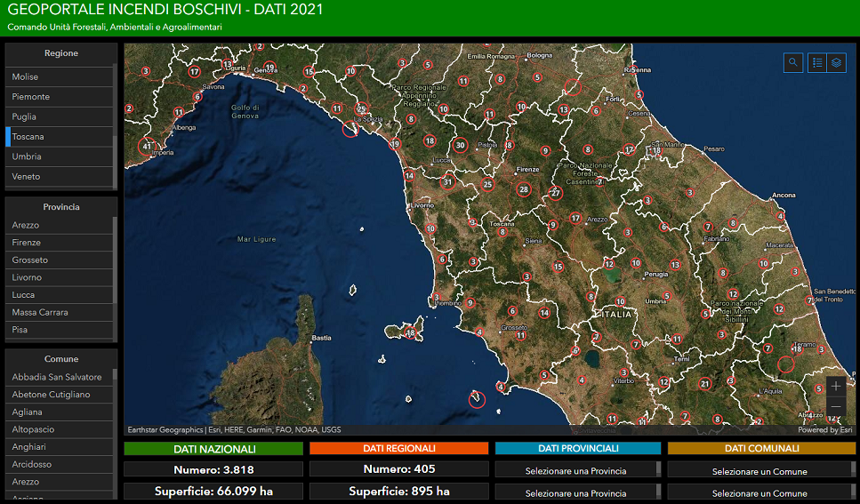Select Anghiari in the Comune list
Viewport: 860px width, 504px height.
[x=60, y=447]
